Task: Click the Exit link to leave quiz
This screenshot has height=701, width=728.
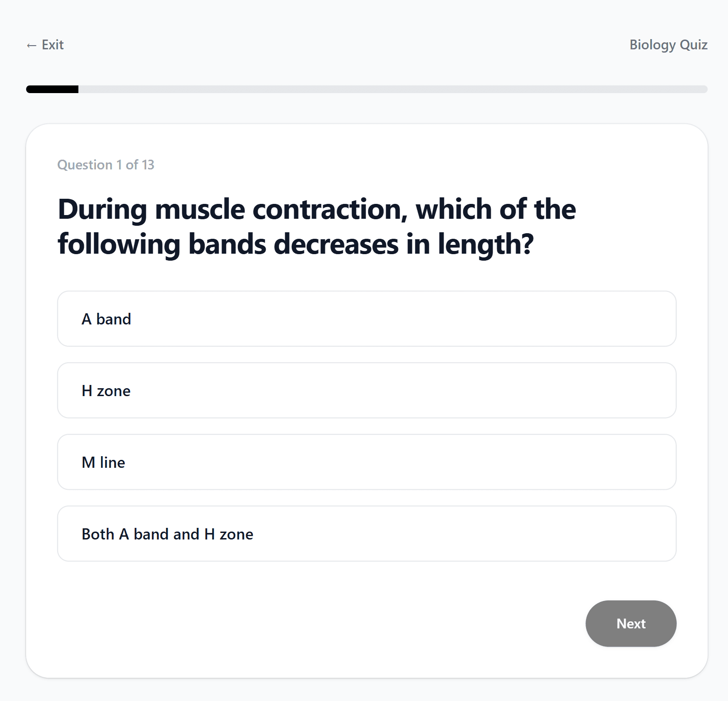Action: click(45, 44)
